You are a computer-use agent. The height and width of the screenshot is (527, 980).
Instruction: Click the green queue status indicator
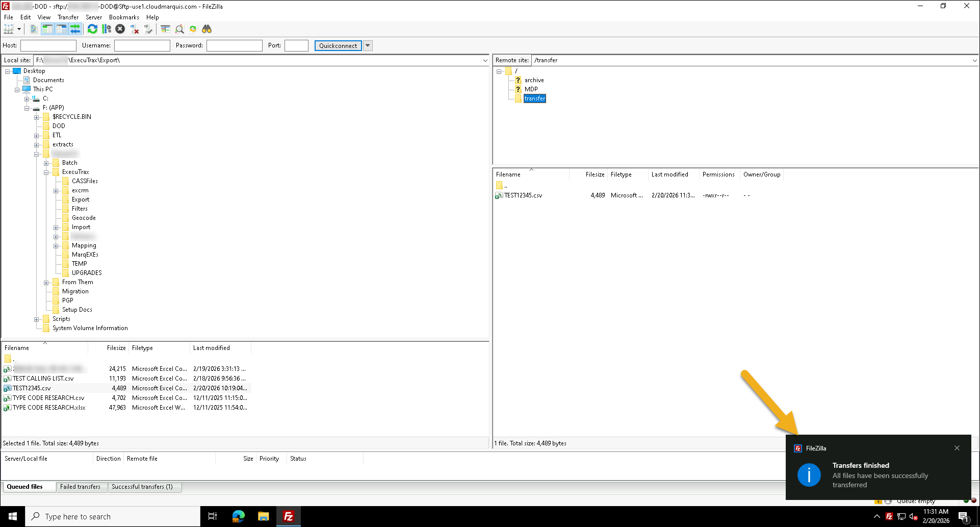click(x=966, y=501)
